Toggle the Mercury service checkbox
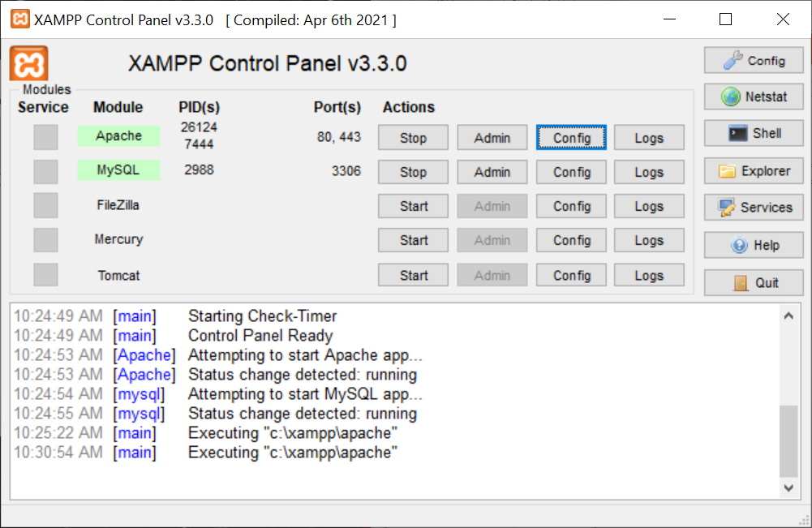Viewport: 812px width, 528px height. pos(45,240)
